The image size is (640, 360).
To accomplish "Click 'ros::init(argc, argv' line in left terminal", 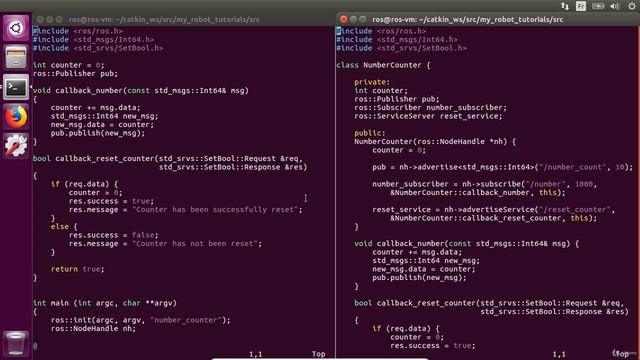I will pos(141,320).
